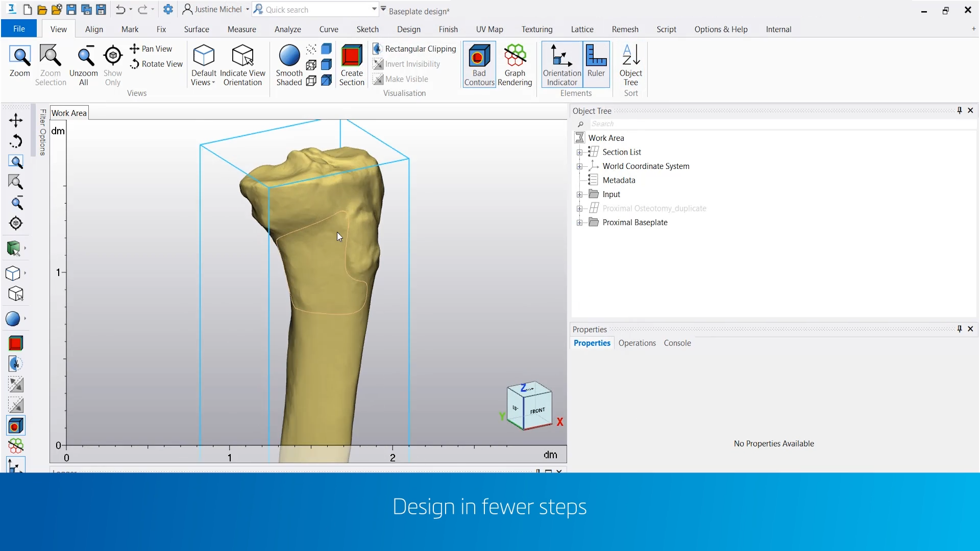
Task: Open Default Views dropdown
Action: (x=203, y=65)
